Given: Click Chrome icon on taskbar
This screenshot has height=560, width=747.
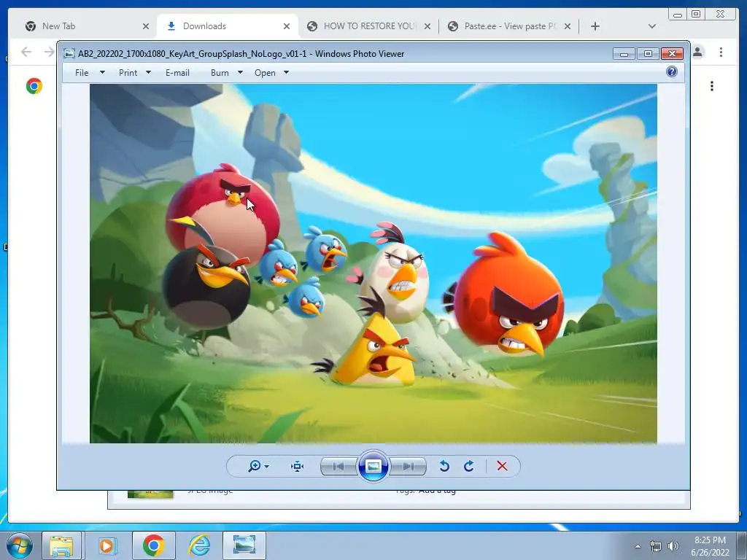Looking at the screenshot, I should click(x=153, y=545).
